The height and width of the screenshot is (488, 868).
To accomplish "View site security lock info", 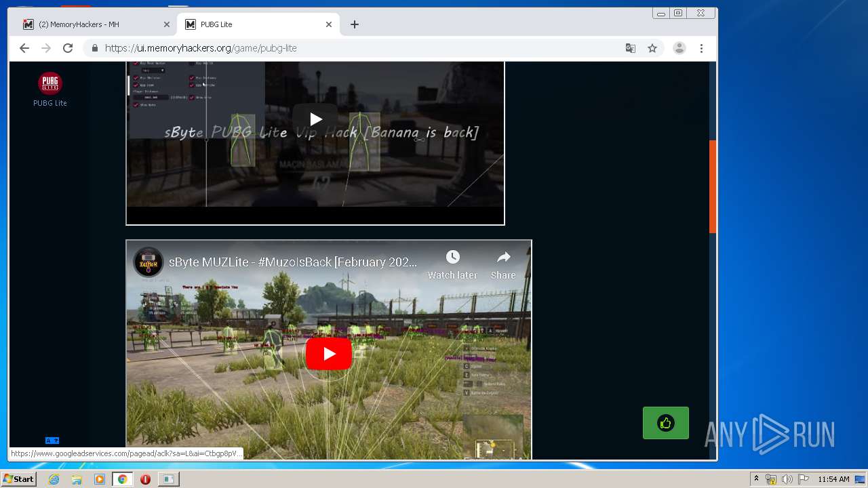I will pyautogui.click(x=95, y=48).
